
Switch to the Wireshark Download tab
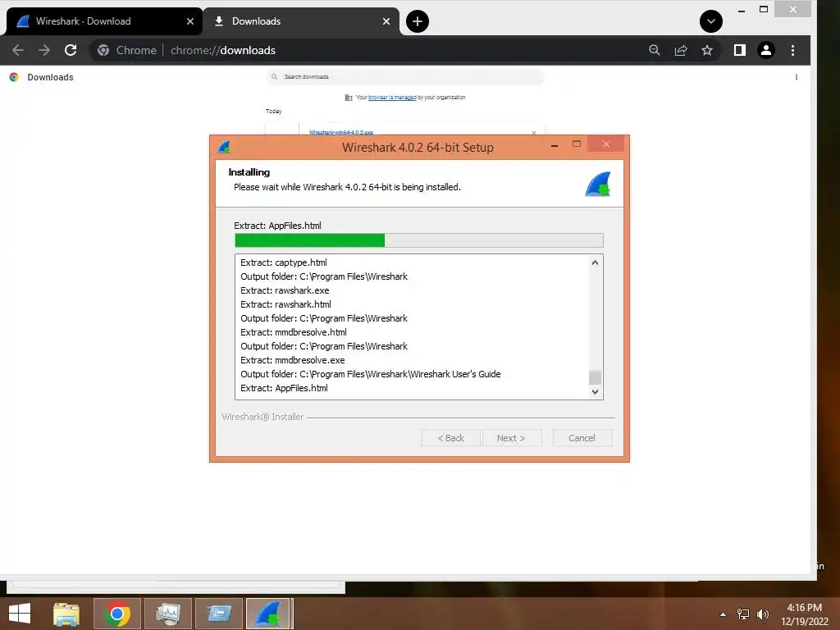click(x=104, y=21)
